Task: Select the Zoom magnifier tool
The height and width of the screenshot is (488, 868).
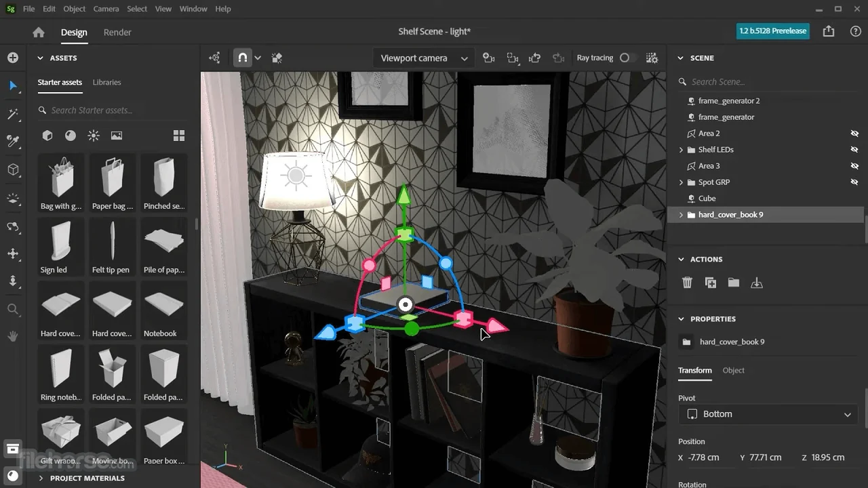Action: coord(13,309)
